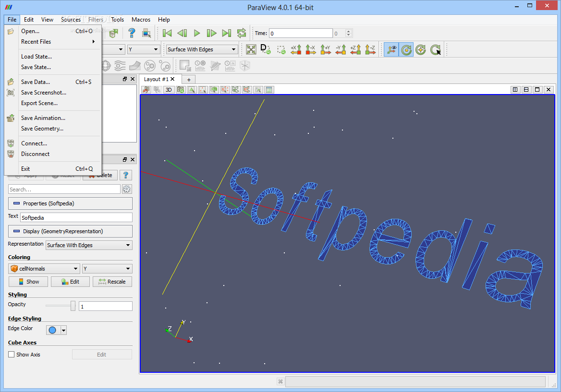
Task: Click the select points through frustum icon
Action: (225, 90)
